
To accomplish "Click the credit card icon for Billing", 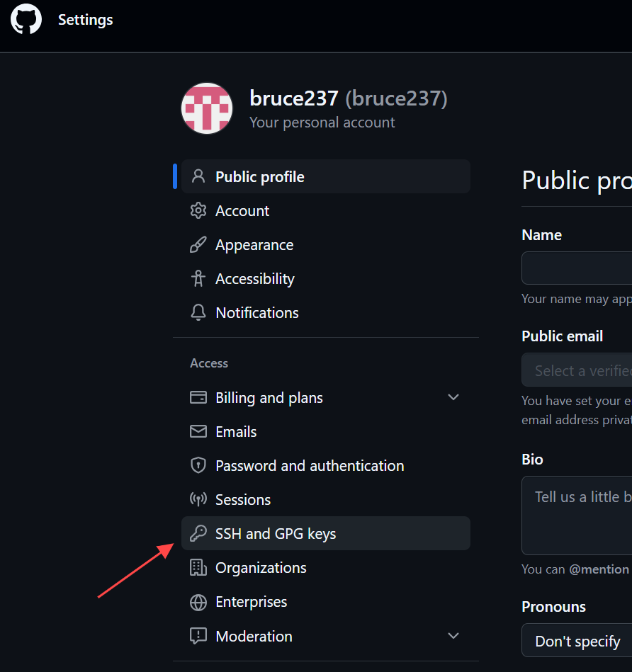I will click(198, 397).
